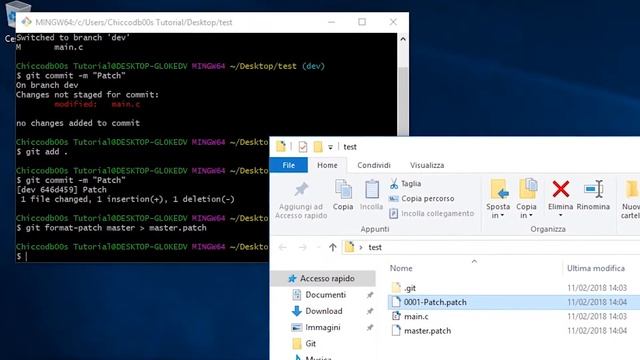Click the red Elimina X icon
The height and width of the screenshot is (360, 640).
pos(561,189)
